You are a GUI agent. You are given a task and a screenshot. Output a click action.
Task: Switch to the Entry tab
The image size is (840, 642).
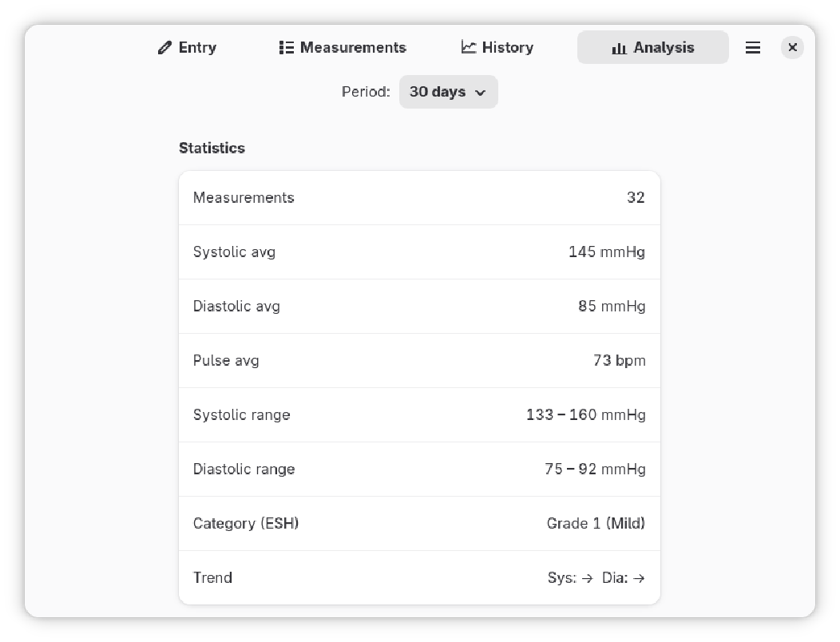pyautogui.click(x=188, y=48)
